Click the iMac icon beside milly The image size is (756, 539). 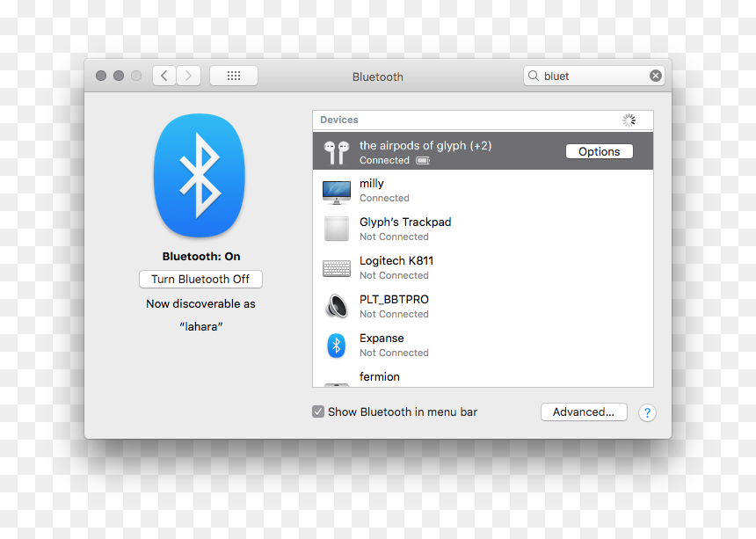click(337, 192)
